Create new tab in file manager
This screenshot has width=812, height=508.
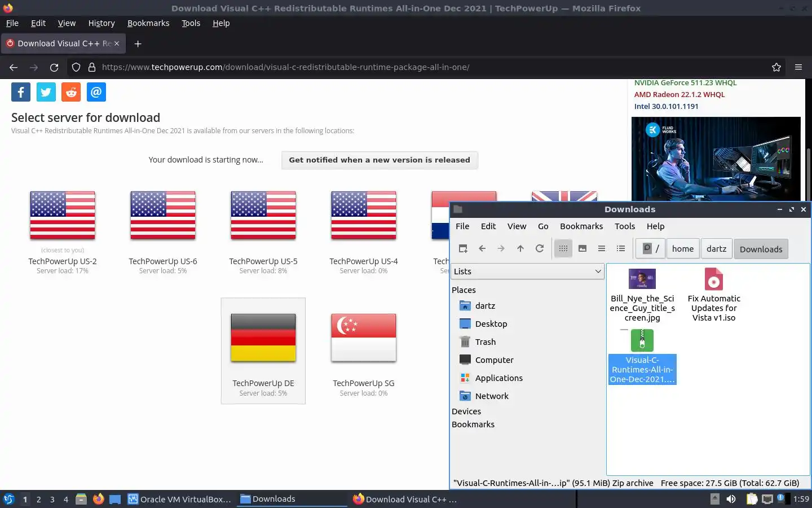tap(463, 248)
